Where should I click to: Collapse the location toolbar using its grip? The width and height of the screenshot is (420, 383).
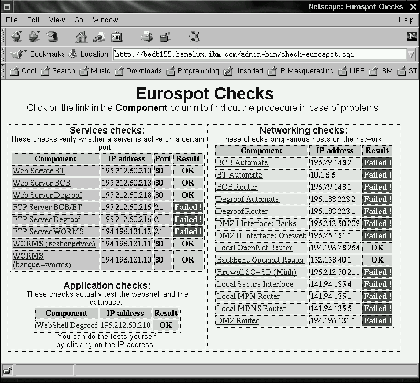tap(4, 54)
